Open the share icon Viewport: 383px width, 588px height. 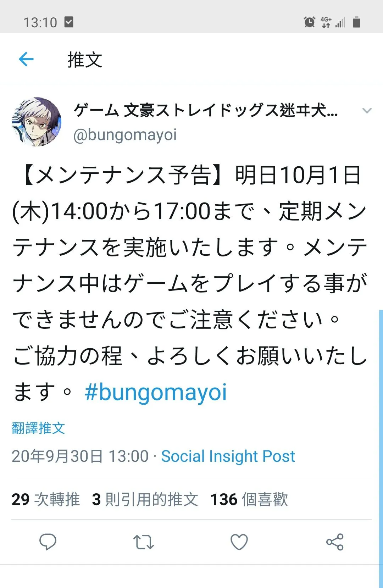[335, 542]
